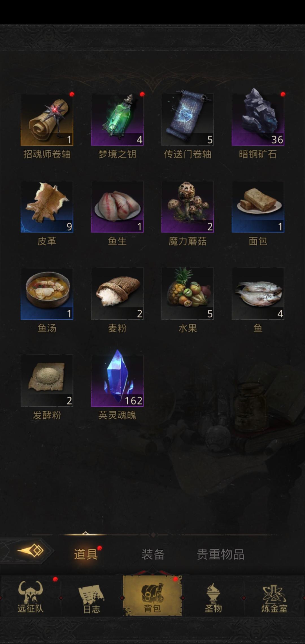Open the 日志 journal menu
Viewport: 305px width, 644px height.
point(91,596)
